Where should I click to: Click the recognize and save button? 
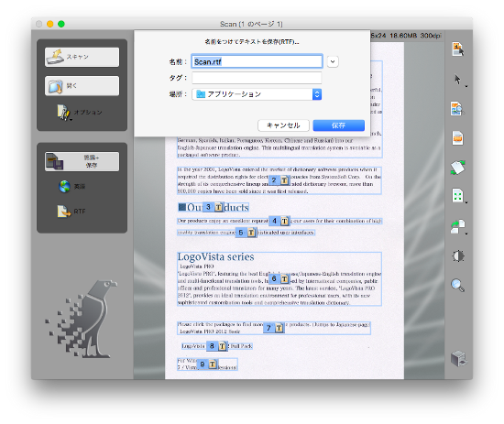82,161
